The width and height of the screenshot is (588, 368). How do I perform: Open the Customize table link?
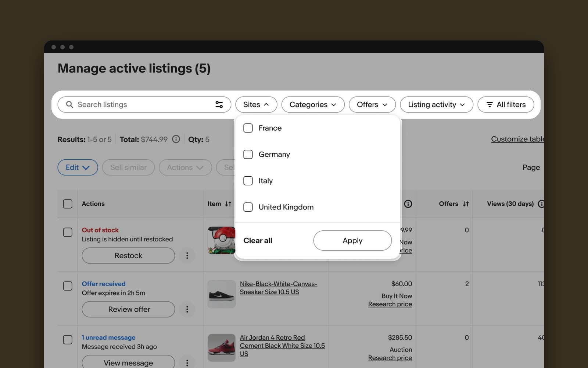point(517,139)
